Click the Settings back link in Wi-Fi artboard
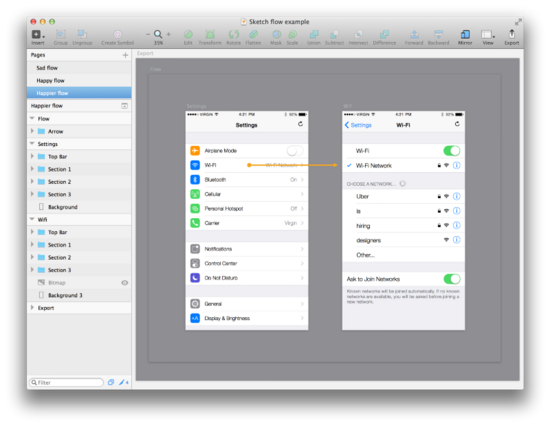 click(x=358, y=125)
